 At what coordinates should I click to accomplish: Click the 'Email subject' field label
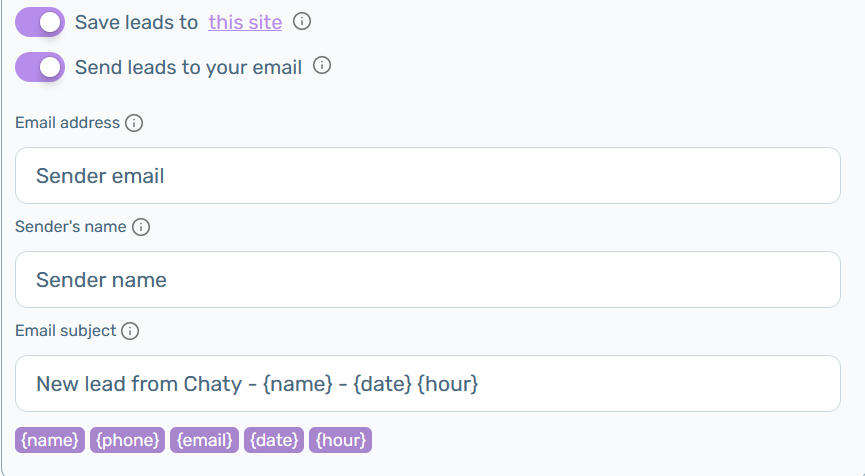[x=66, y=331]
